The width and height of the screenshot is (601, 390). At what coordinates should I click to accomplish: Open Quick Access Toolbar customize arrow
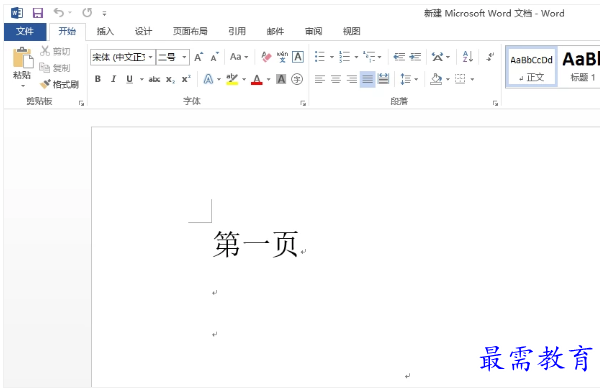coord(104,13)
